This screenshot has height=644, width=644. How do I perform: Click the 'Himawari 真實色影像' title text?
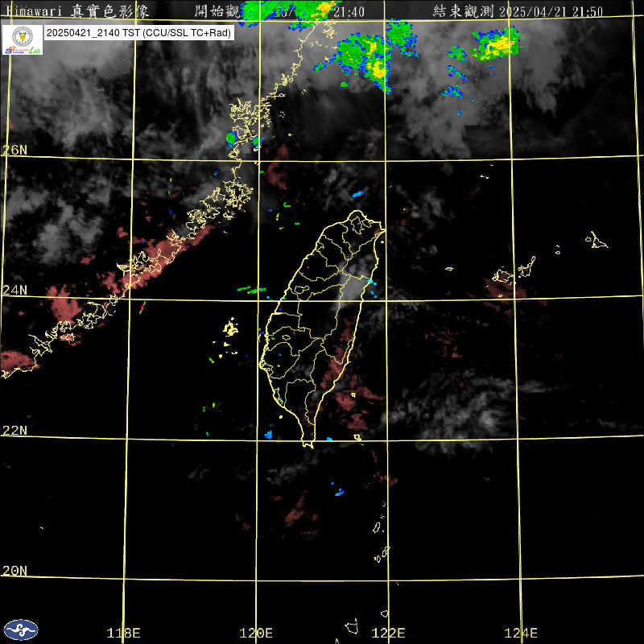pos(77,11)
